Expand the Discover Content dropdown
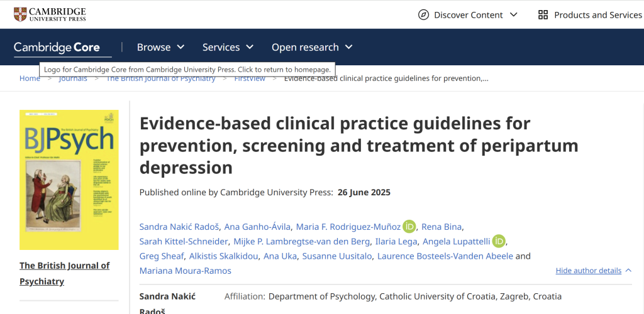The image size is (644, 314). click(469, 14)
